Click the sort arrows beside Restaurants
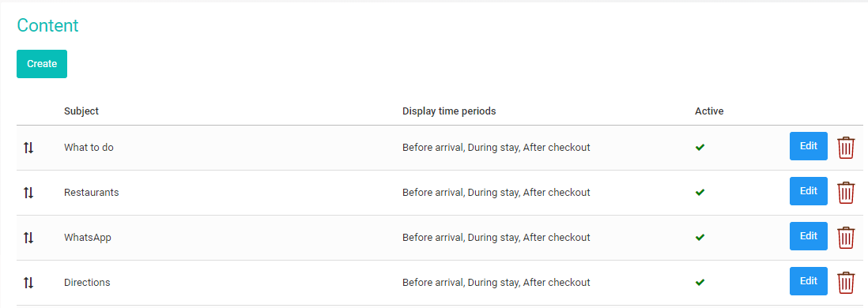The height and width of the screenshot is (308, 868). point(28,193)
